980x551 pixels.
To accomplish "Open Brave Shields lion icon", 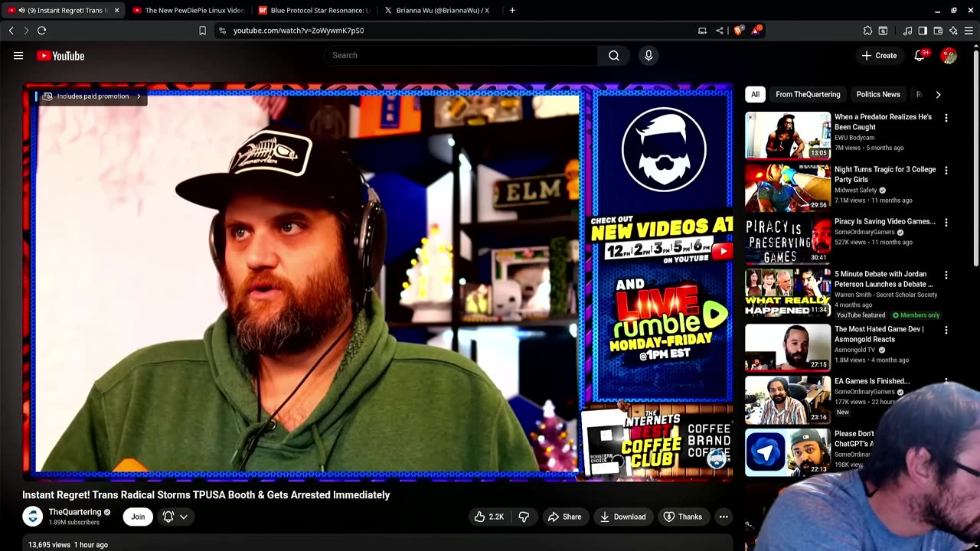I will pos(738,31).
